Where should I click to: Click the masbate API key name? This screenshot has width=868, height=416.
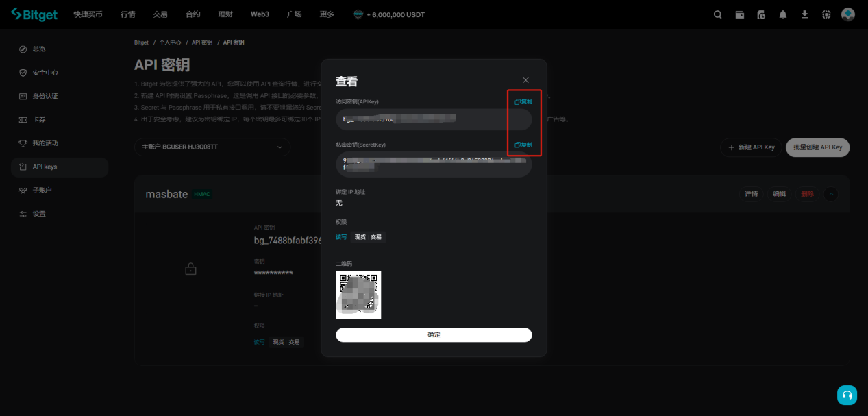(166, 194)
